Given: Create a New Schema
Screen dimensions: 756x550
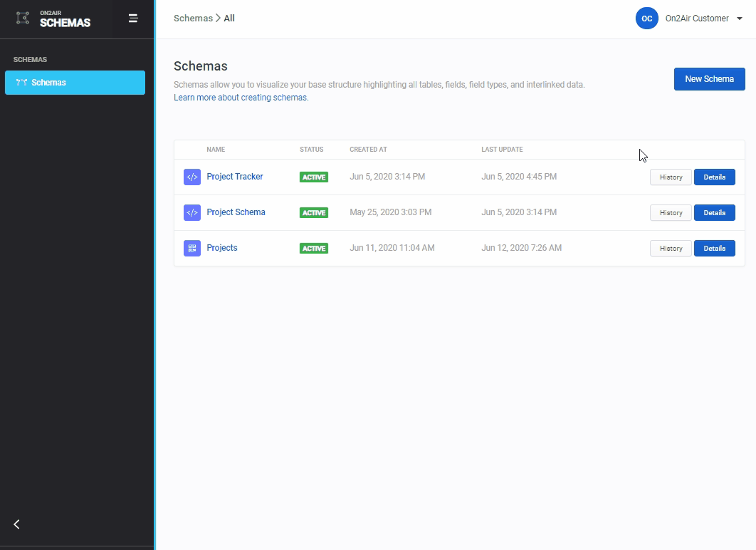Looking at the screenshot, I should 709,79.
